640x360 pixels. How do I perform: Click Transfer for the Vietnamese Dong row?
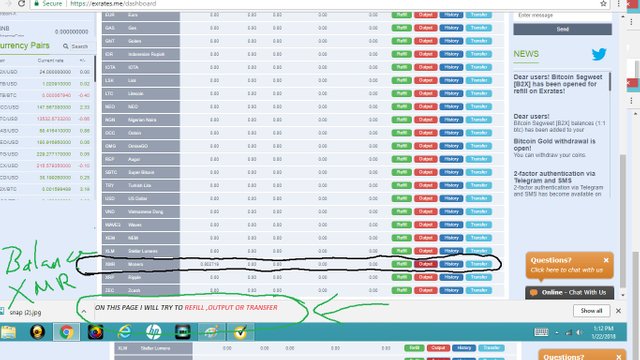click(x=479, y=211)
